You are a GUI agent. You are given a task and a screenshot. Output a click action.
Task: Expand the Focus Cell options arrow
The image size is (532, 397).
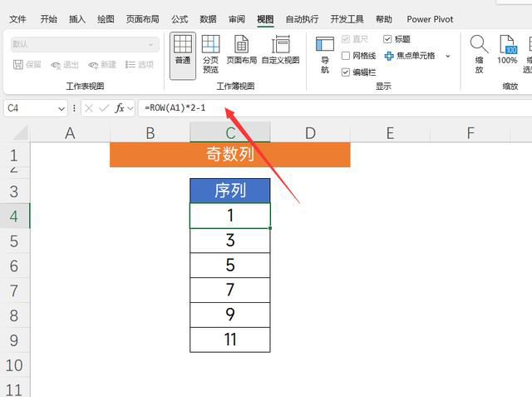448,56
